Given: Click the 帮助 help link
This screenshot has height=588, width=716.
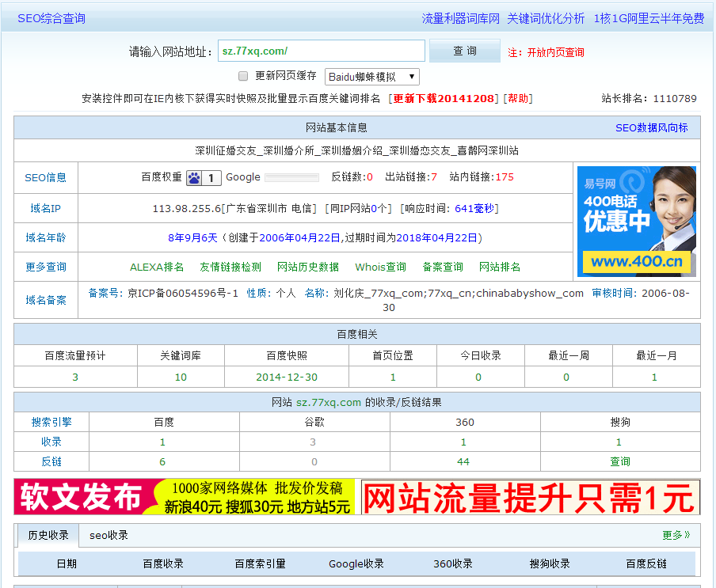Looking at the screenshot, I should (x=518, y=99).
